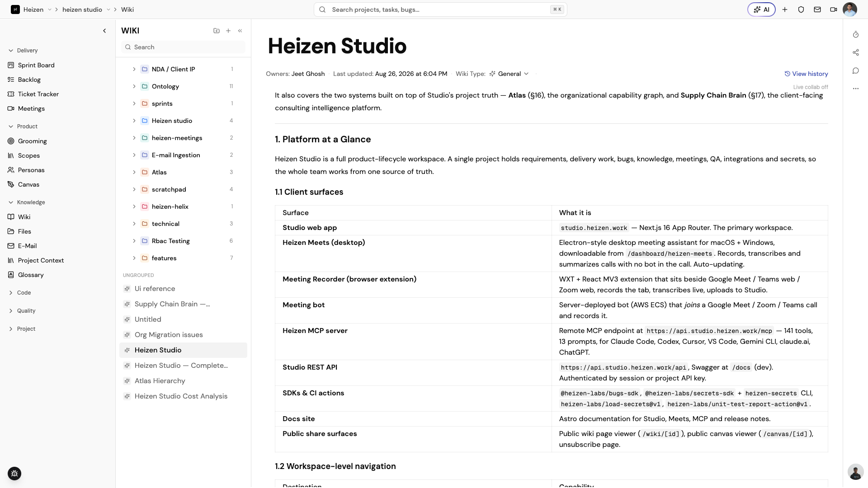Click the wiki Search field
This screenshot has height=488, width=868.
(x=183, y=47)
